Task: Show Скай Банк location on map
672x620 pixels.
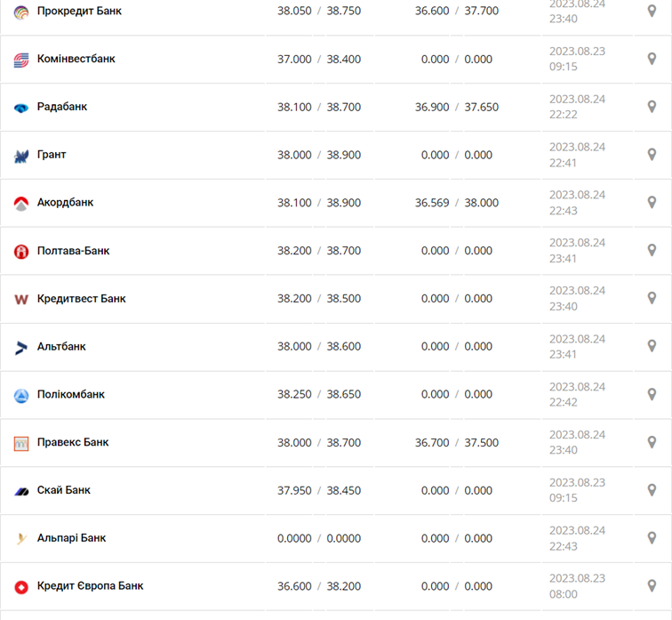Action: pos(652,490)
